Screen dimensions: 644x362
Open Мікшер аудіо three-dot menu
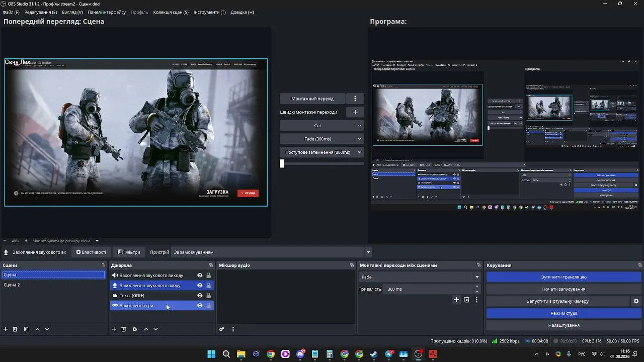(x=233, y=329)
